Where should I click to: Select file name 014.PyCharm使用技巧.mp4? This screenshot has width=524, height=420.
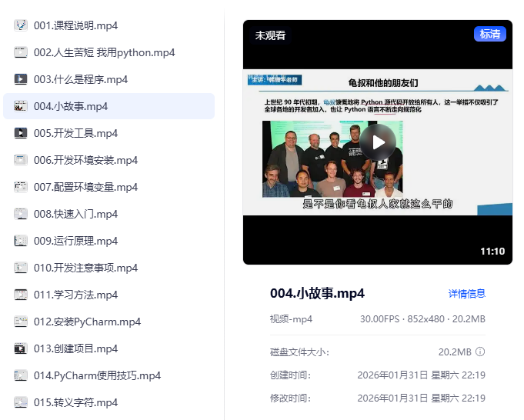click(97, 375)
